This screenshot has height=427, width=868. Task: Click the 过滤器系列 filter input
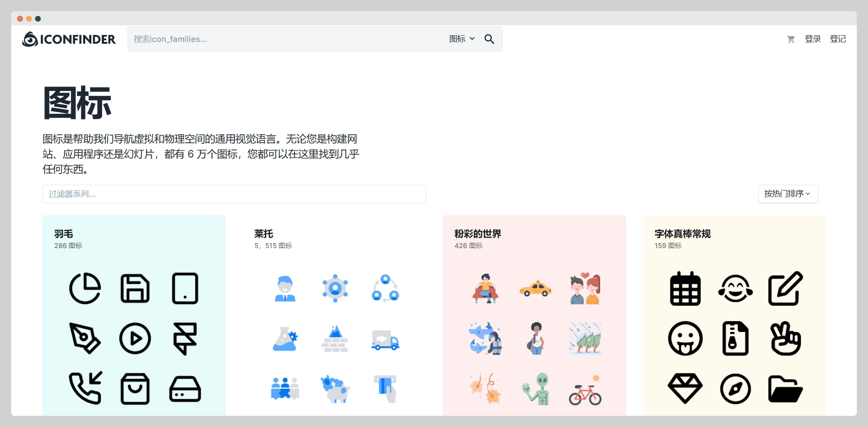pos(234,194)
